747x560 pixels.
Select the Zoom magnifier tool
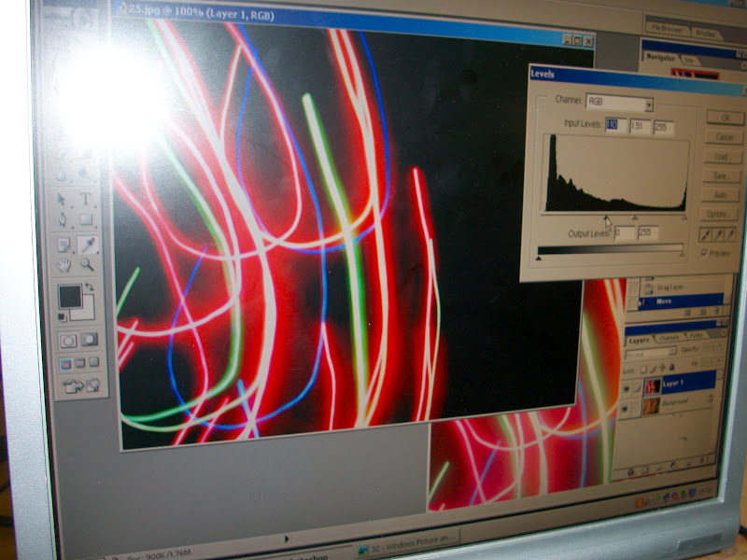pos(87,264)
